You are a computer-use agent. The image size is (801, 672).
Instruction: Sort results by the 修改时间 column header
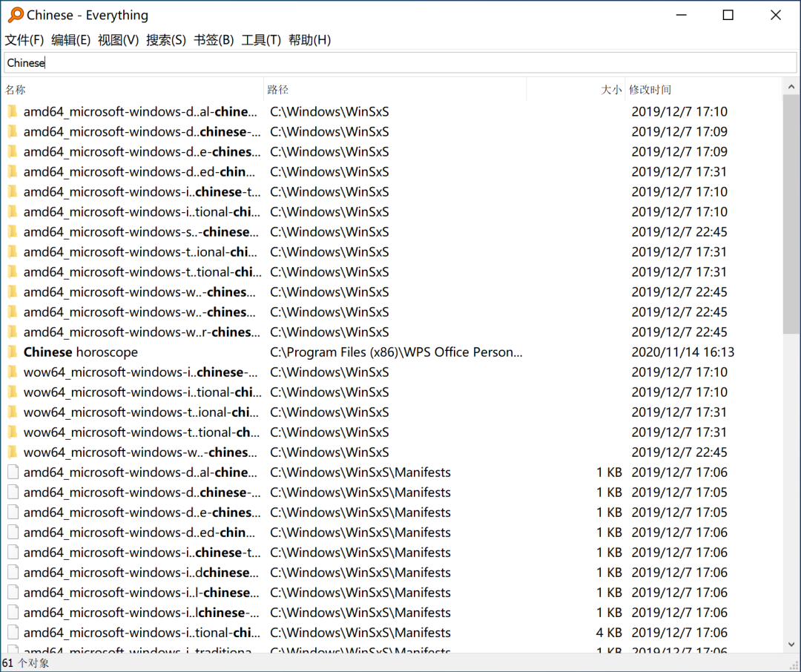coord(703,90)
